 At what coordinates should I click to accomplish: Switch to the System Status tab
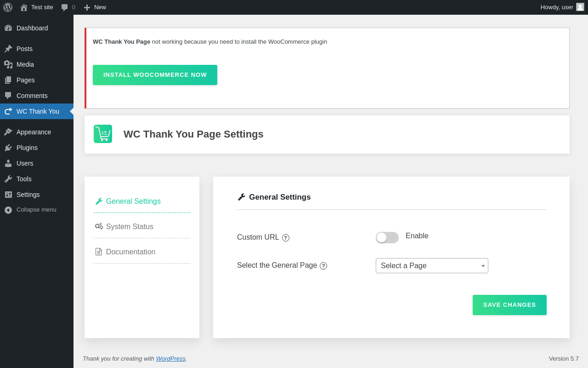pyautogui.click(x=142, y=227)
